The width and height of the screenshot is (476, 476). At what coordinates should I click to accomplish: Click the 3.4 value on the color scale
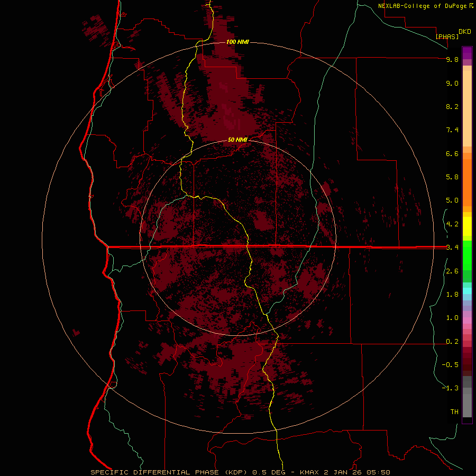[x=452, y=248]
